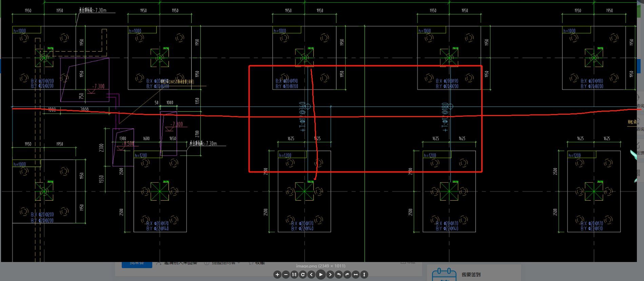The height and width of the screenshot is (281, 644).
Task: Open the 反馈 feedback sidebar item
Action: pyautogui.click(x=640, y=149)
